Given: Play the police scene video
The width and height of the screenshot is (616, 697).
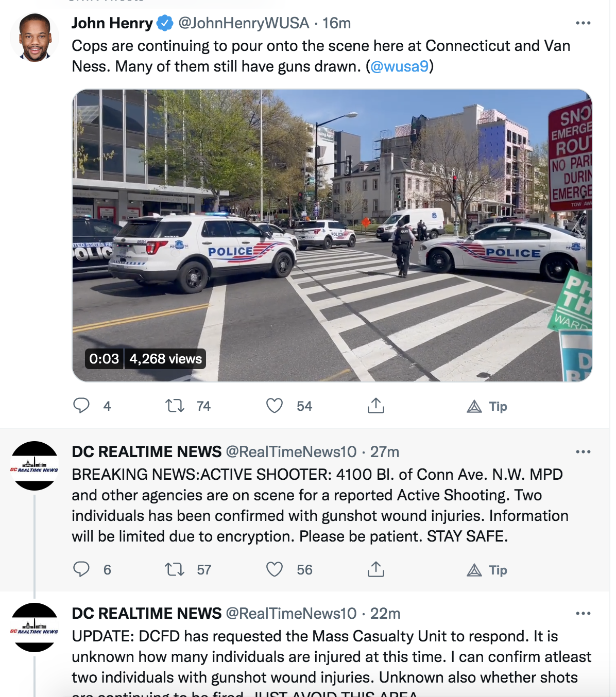Looking at the screenshot, I should click(332, 235).
